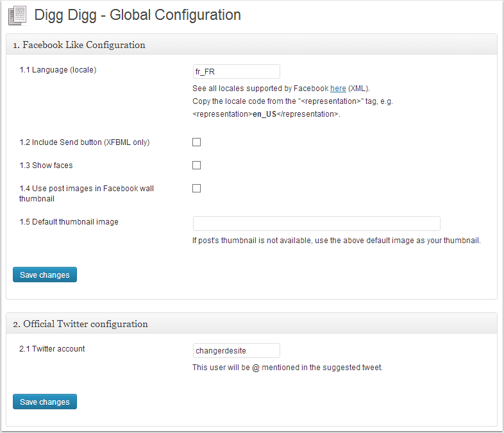Click the '1.2 Include Send button (XFBML only)' label
The image size is (504, 433).
click(85, 142)
